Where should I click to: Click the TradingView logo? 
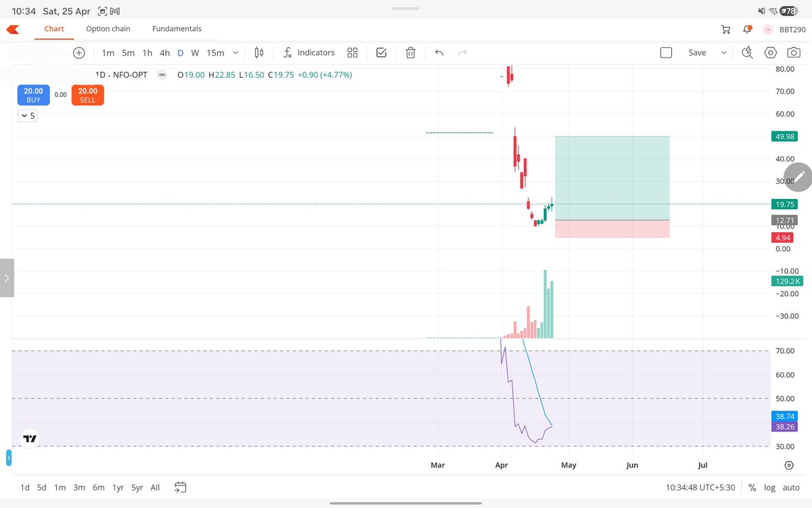pyautogui.click(x=30, y=438)
